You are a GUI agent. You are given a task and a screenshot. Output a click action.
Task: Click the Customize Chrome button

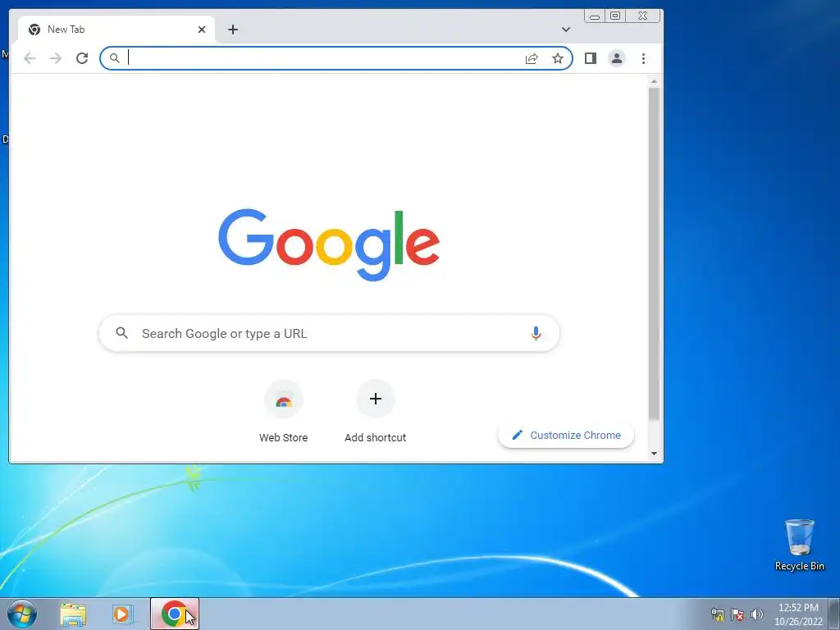click(566, 435)
